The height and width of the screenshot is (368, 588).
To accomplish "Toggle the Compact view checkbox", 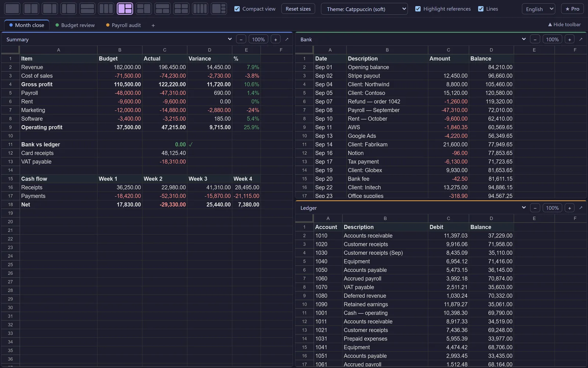I will point(237,9).
